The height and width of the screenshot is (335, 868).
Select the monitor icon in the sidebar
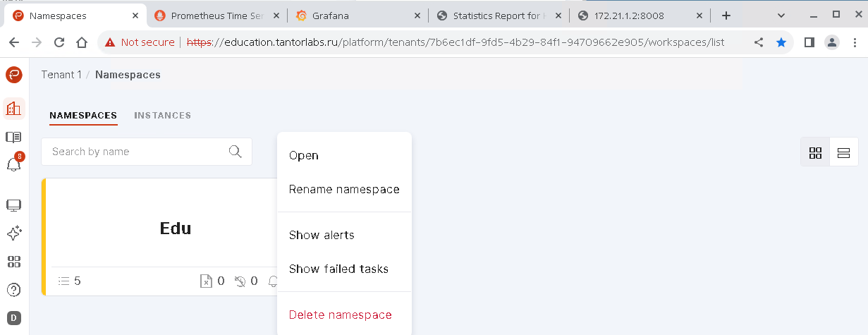coord(13,205)
